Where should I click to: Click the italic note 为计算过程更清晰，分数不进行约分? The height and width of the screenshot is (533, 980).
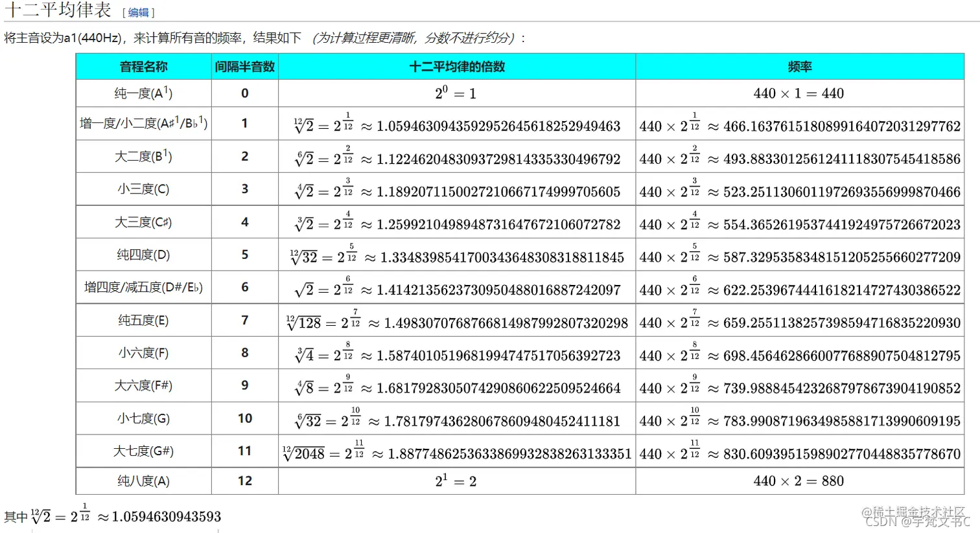[414, 38]
